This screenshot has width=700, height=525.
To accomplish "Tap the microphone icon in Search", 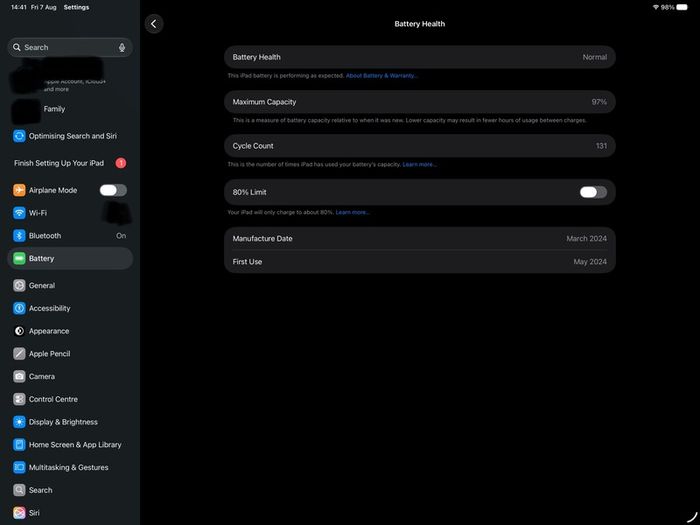I will 122,47.
